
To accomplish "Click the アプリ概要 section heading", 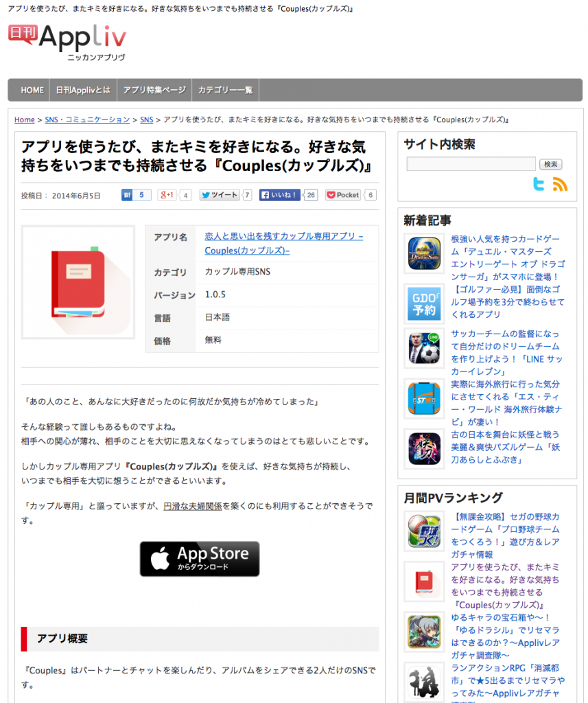I will click(x=62, y=638).
